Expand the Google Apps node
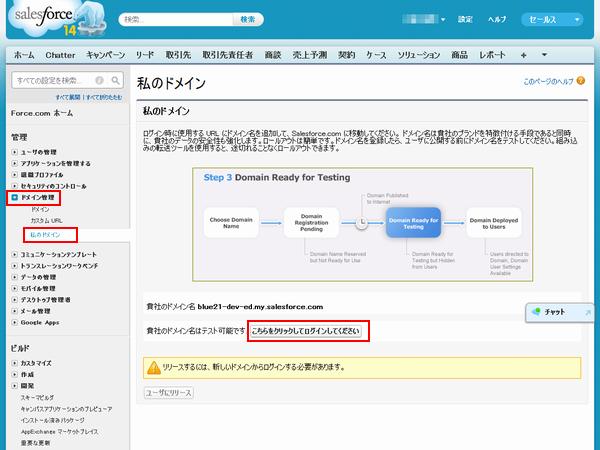600x450 pixels. tap(15, 322)
